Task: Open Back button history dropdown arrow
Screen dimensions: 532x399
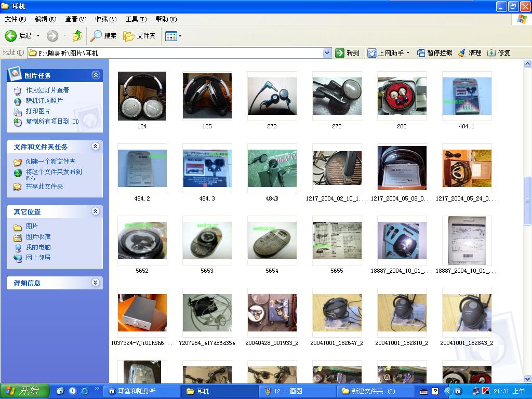Action: click(x=38, y=36)
